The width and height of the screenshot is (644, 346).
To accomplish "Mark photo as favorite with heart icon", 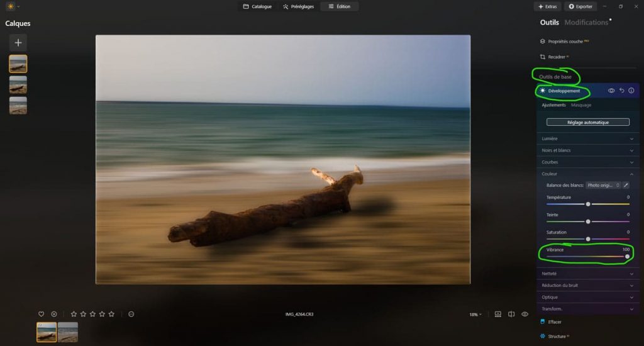I will click(x=42, y=314).
